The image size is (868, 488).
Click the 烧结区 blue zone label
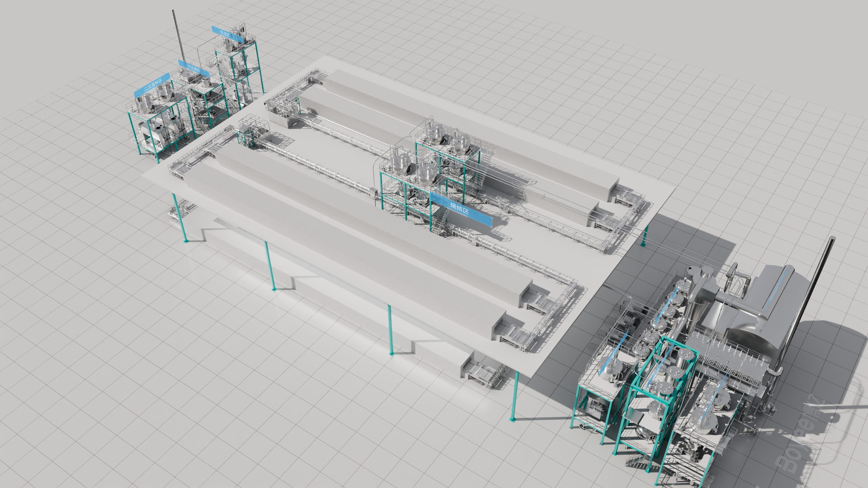[x=460, y=209]
